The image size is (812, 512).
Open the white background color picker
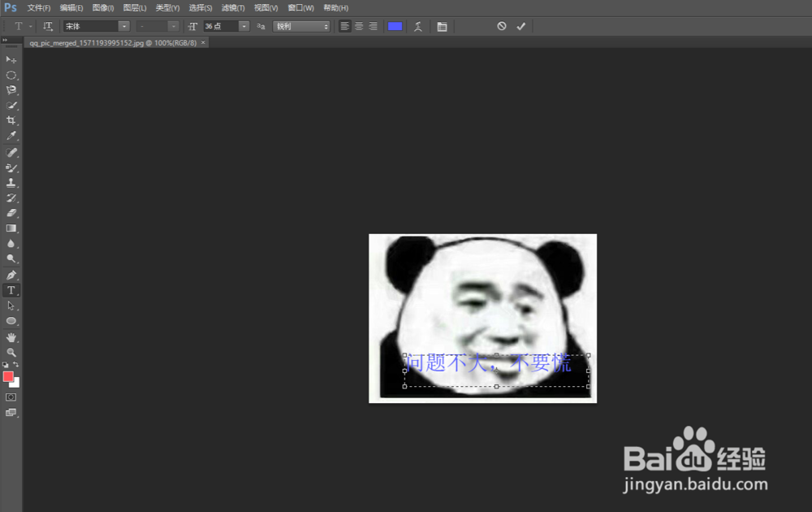click(15, 384)
